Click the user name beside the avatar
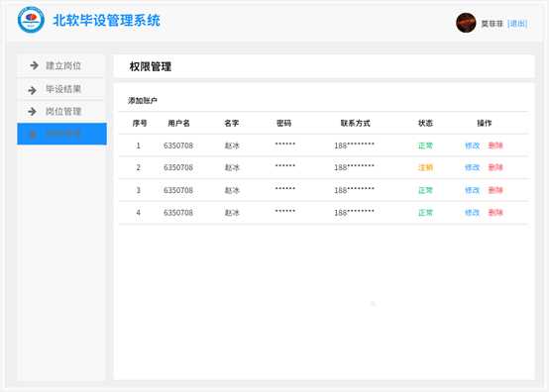Image resolution: width=549 pixels, height=392 pixels. [492, 24]
